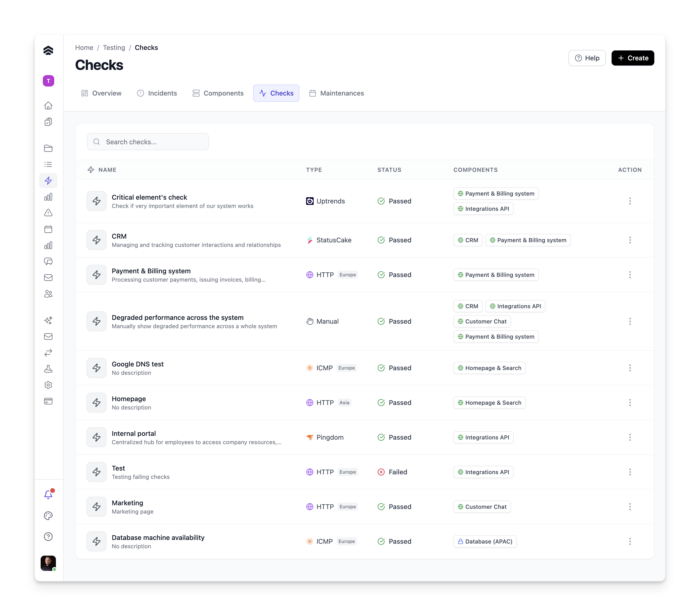Open the actions menu for Database machine availability
Image resolution: width=700 pixels, height=616 pixels.
(x=630, y=541)
